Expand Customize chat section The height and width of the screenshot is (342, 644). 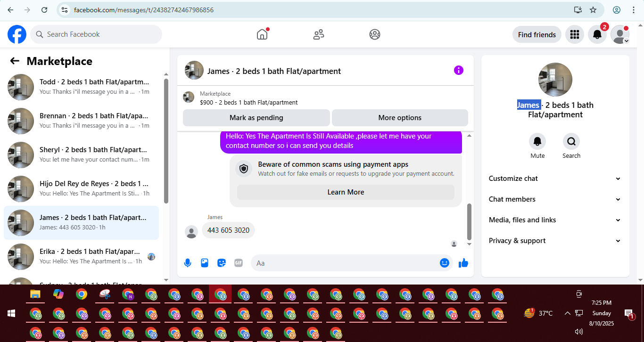pyautogui.click(x=555, y=179)
